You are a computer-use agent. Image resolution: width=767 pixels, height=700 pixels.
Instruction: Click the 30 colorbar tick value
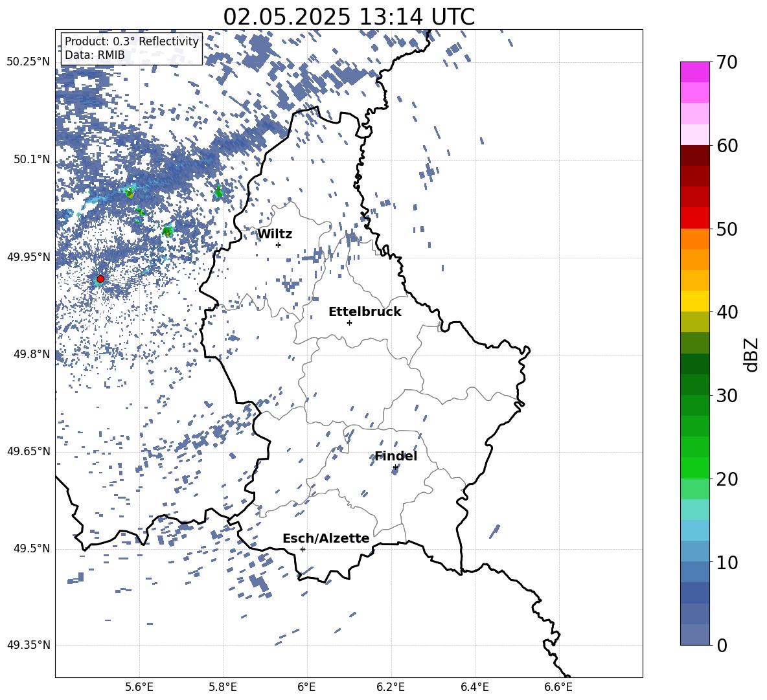click(726, 396)
